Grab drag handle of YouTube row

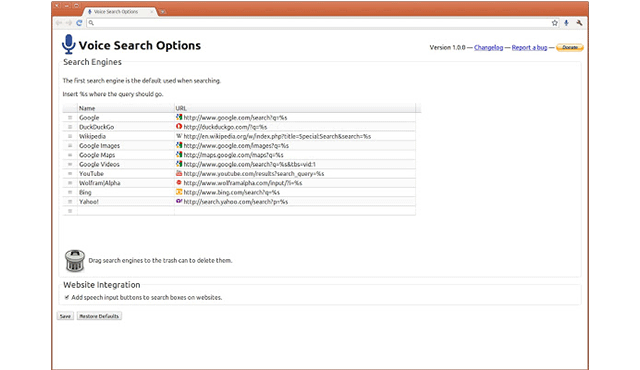70,174
